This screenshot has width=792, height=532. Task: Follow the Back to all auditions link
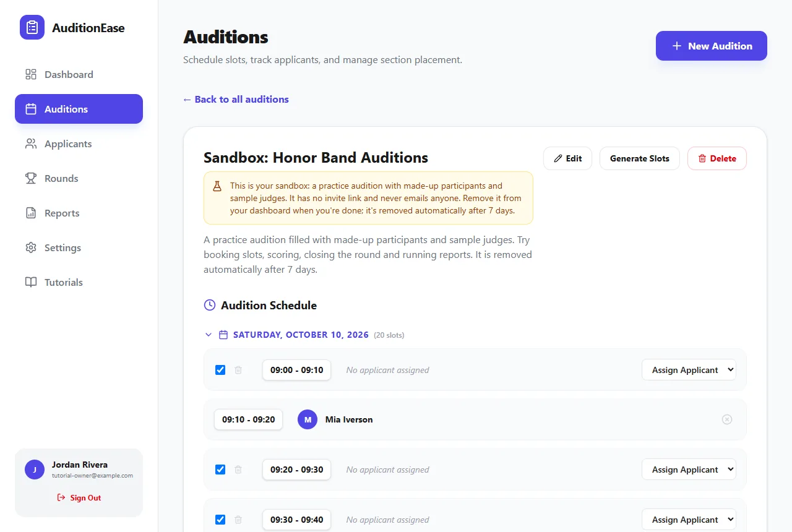pyautogui.click(x=236, y=99)
